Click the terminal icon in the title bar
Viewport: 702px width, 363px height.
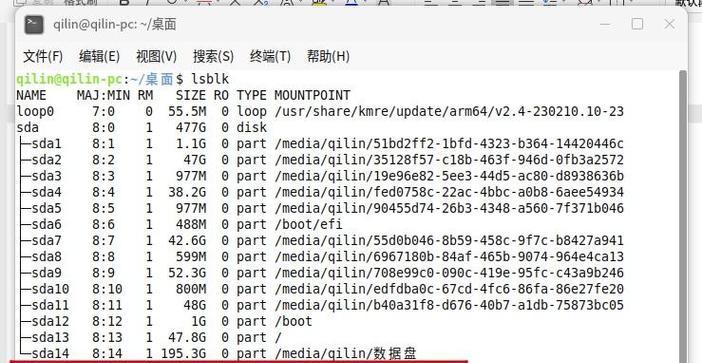[34, 25]
